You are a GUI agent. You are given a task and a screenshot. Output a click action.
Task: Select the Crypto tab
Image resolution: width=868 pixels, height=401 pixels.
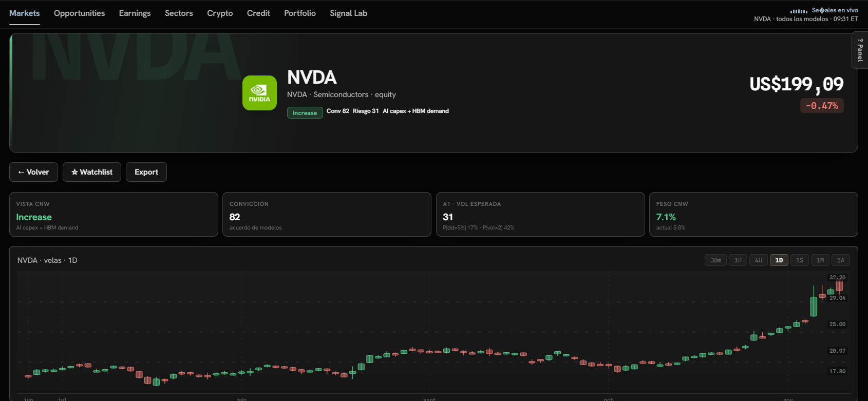tap(220, 13)
